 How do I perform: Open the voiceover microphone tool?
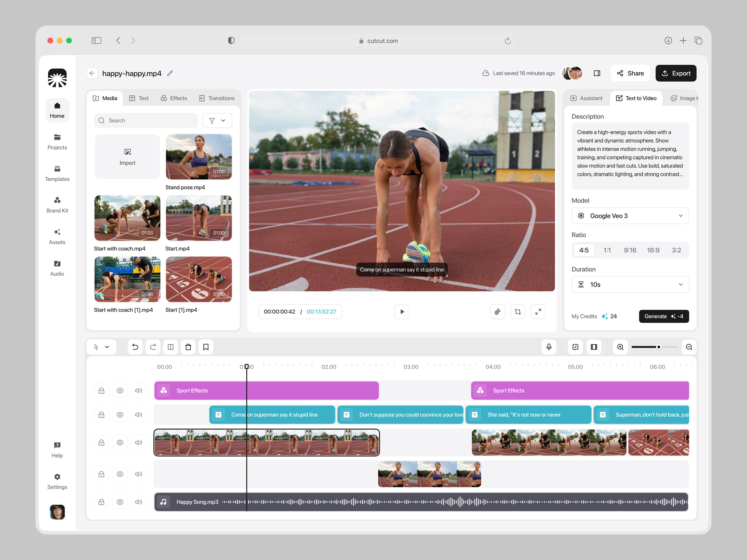click(x=549, y=347)
